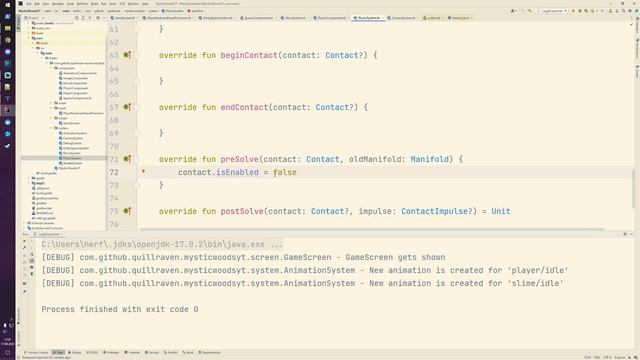Open Search Everywhere magnifier icon
The image size is (640, 360).
[x=623, y=11]
